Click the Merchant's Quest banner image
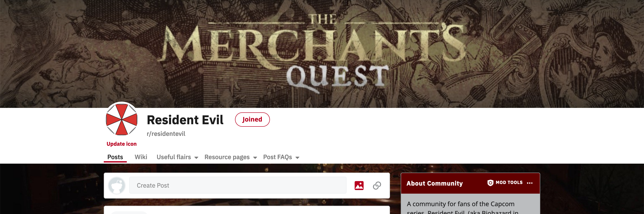 [x=322, y=54]
